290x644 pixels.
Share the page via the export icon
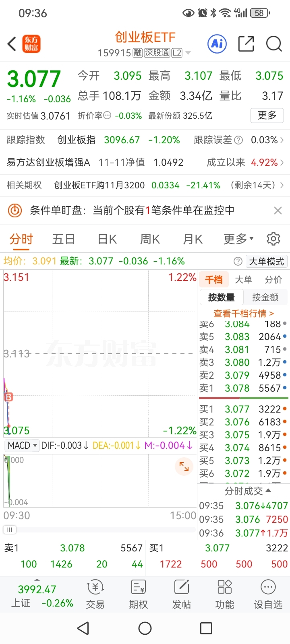(246, 44)
